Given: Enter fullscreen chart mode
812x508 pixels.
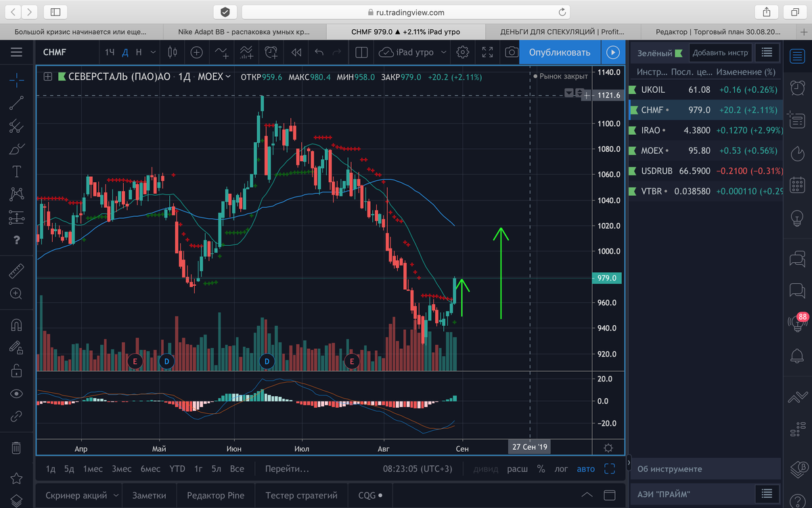Looking at the screenshot, I should tap(487, 52).
